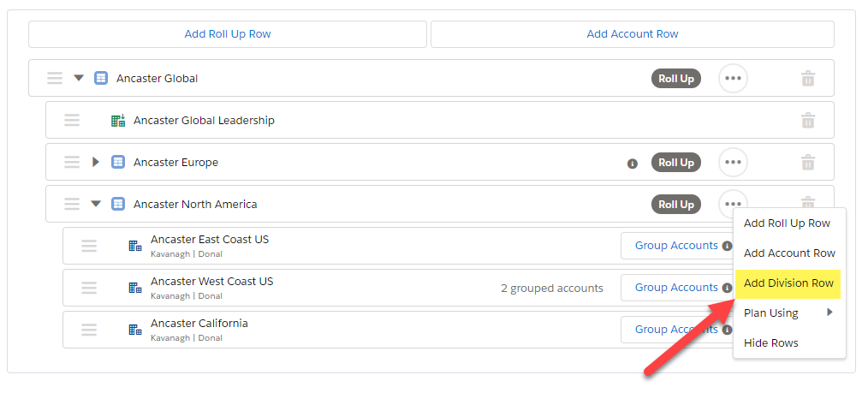Choose Add Division Row from the menu
Image resolution: width=868 pixels, height=393 pixels.
tap(788, 283)
